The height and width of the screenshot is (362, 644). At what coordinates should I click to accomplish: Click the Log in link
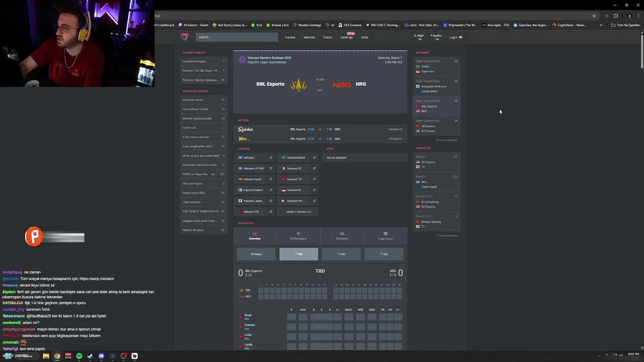tap(456, 37)
